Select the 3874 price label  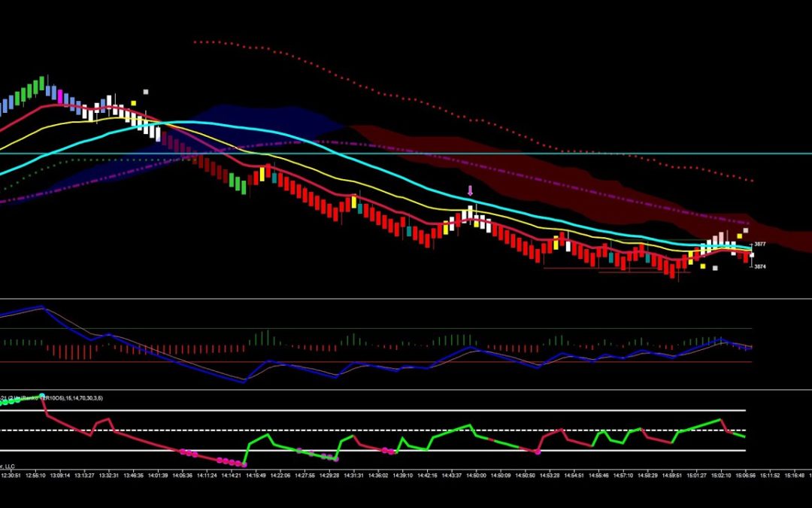[x=759, y=266]
